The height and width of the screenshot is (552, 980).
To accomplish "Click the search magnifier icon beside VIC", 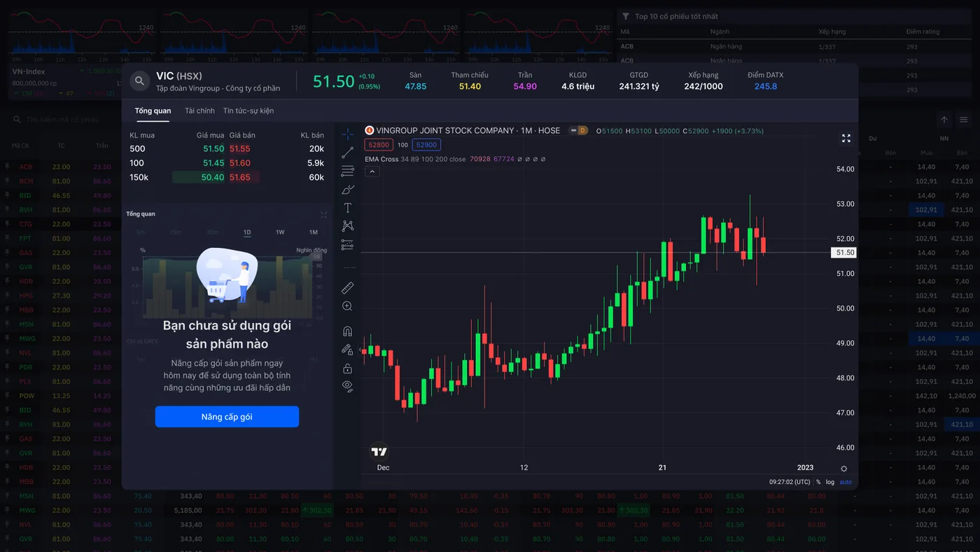I will (x=139, y=81).
